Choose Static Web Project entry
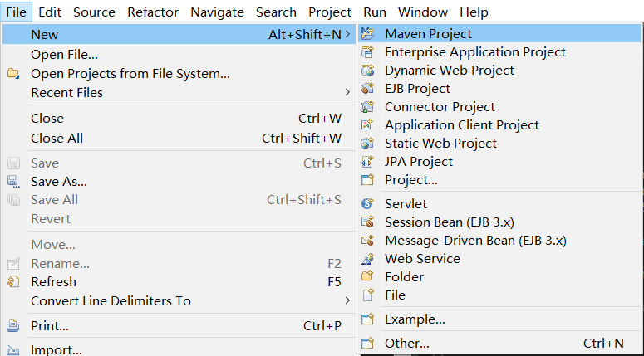644x356 pixels. [440, 144]
